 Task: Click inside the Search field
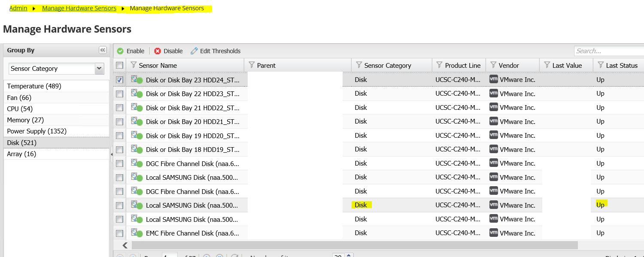pos(609,51)
